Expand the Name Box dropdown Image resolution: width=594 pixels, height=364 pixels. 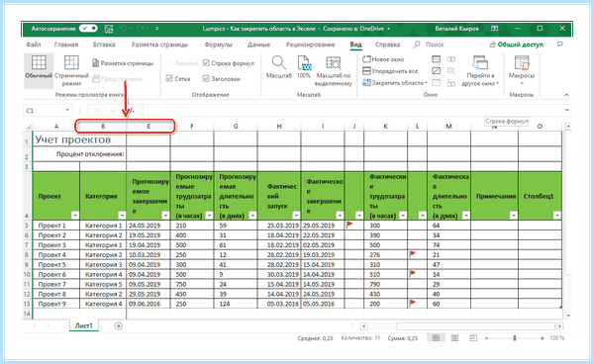coord(67,110)
